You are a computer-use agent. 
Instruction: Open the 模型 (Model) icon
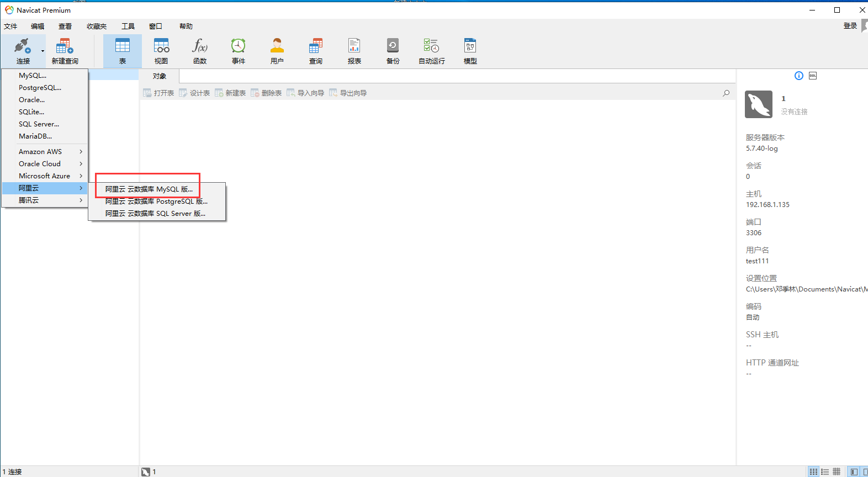coord(470,46)
